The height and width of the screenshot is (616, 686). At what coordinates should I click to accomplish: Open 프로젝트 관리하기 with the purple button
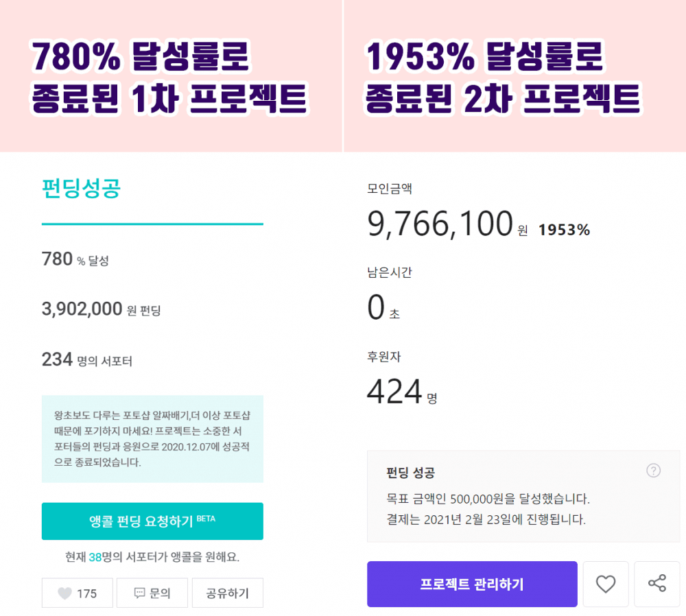click(x=471, y=584)
